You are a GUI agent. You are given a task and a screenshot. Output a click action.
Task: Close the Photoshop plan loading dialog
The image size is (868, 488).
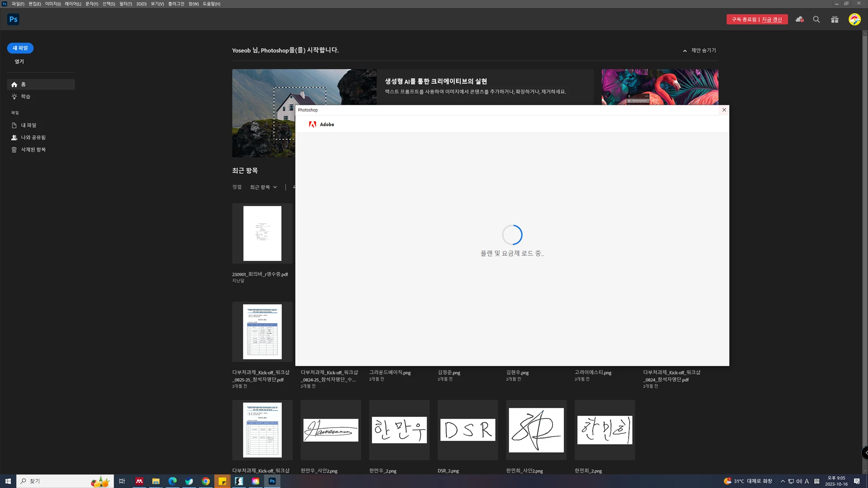click(x=724, y=110)
